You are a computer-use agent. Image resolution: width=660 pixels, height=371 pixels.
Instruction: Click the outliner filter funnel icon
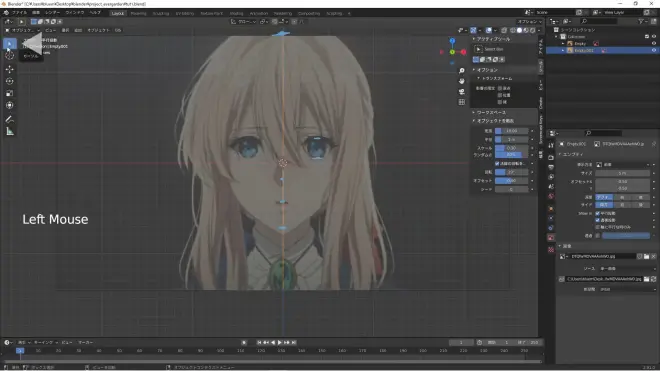pos(642,21)
